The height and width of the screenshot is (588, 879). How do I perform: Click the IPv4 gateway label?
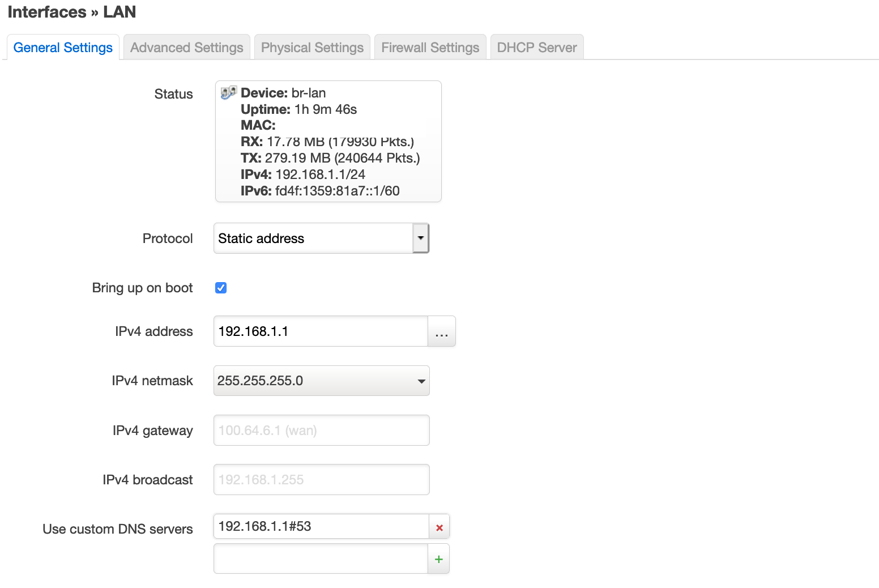pyautogui.click(x=152, y=431)
